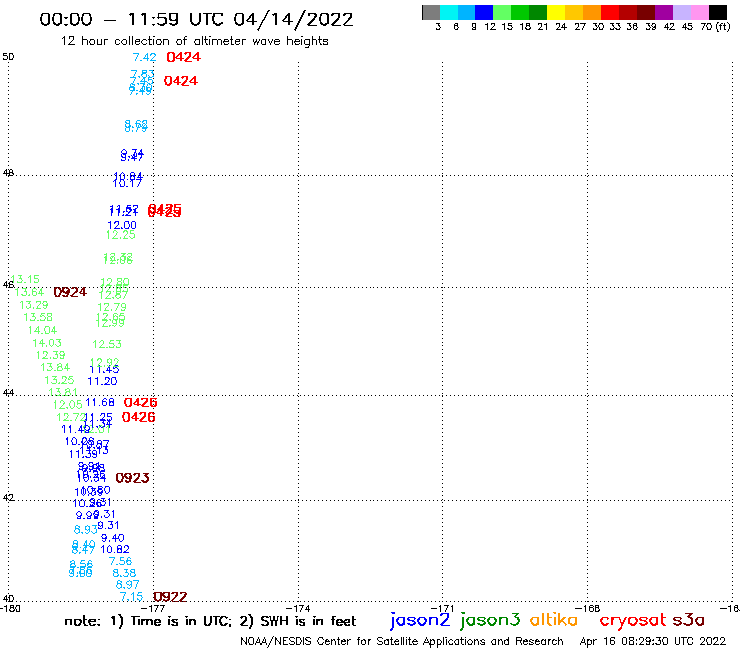Click the gray 3 ft legend swatch
Screen dimensions: 740x650
431,12
